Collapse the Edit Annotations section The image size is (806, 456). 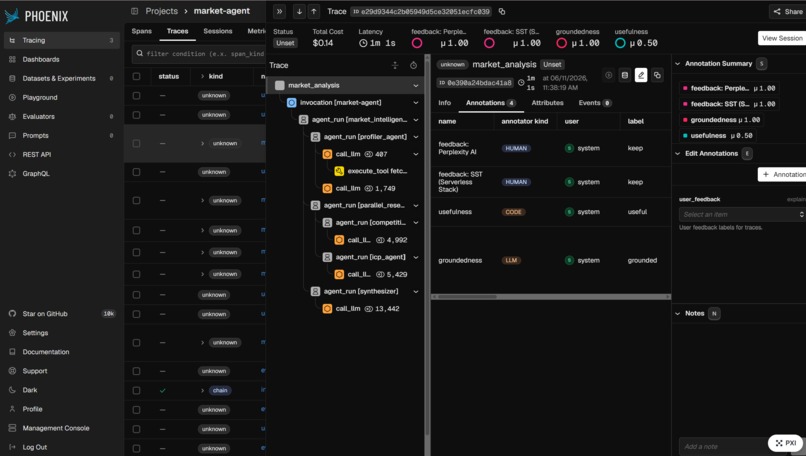pos(677,153)
